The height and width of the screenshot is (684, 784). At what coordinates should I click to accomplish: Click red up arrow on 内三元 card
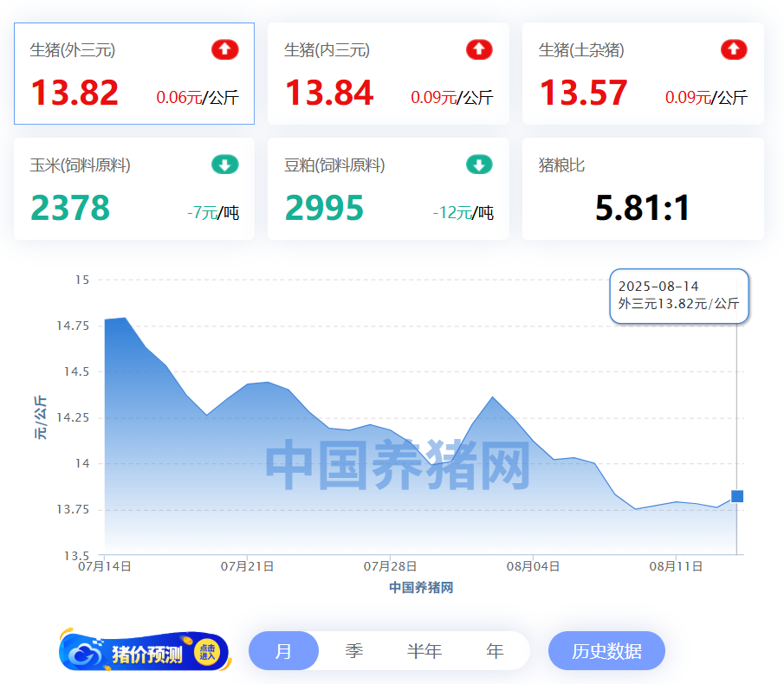[480, 49]
